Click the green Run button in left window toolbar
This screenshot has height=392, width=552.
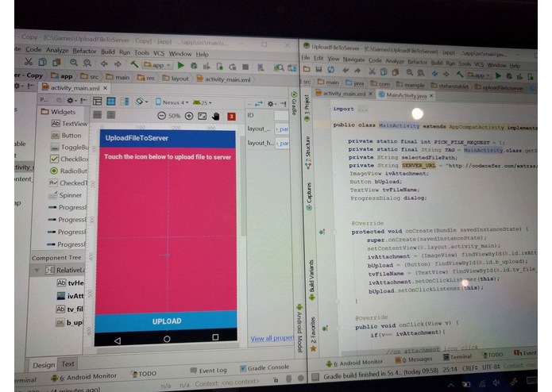click(x=180, y=65)
